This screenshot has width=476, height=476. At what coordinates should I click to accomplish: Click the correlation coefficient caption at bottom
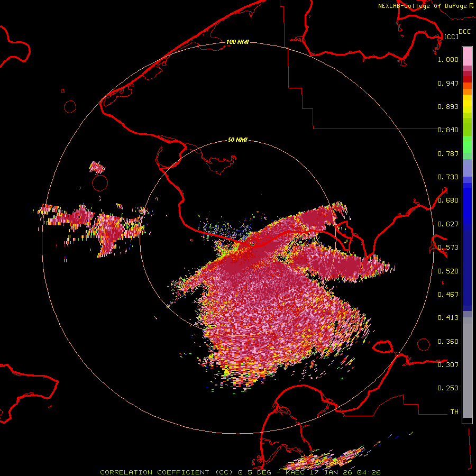tap(240, 472)
